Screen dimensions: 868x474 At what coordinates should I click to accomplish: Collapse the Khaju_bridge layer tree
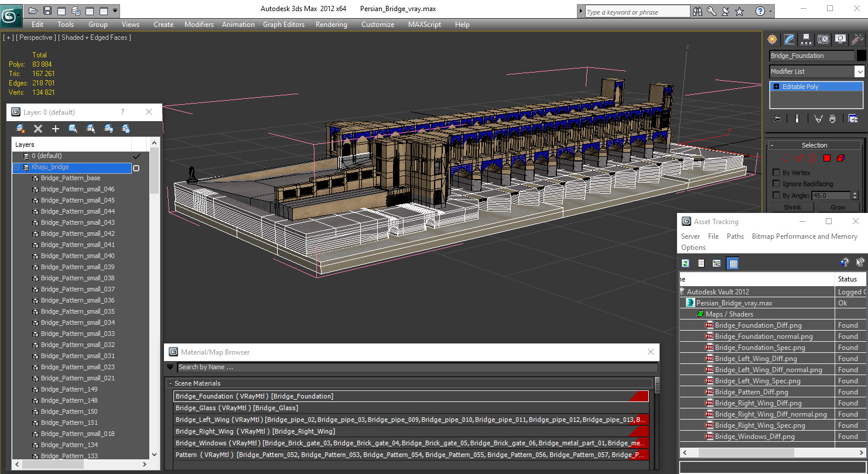[x=17, y=167]
